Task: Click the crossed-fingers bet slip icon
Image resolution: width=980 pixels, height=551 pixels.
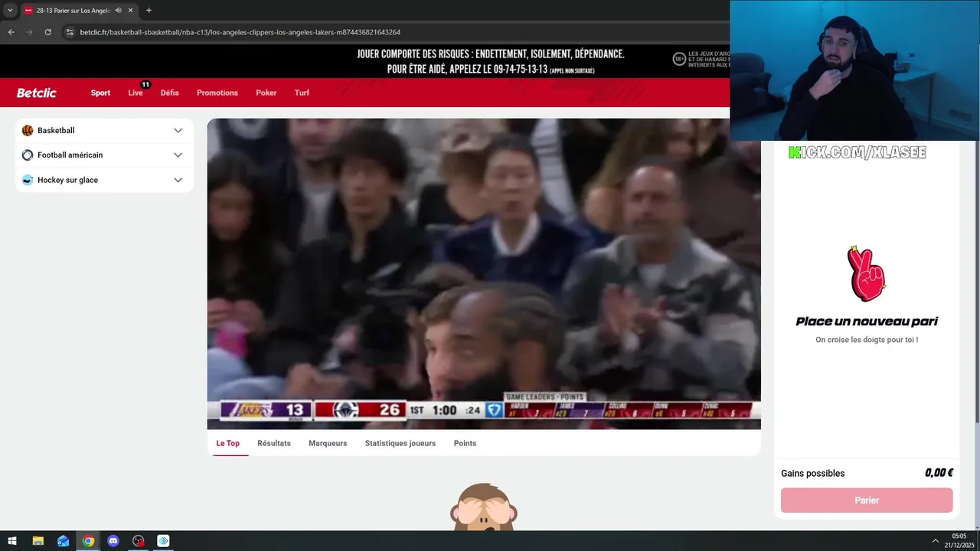Action: tap(866, 274)
